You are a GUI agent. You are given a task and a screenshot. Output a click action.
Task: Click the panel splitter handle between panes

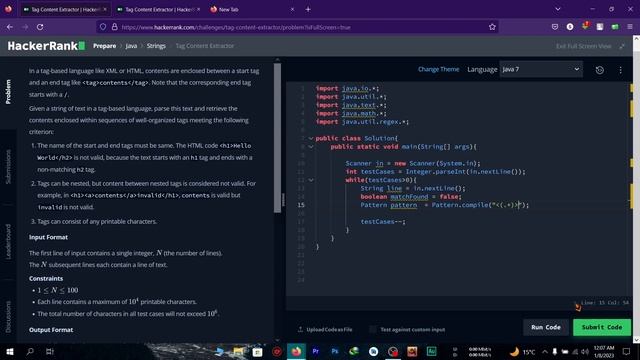tap(283, 199)
